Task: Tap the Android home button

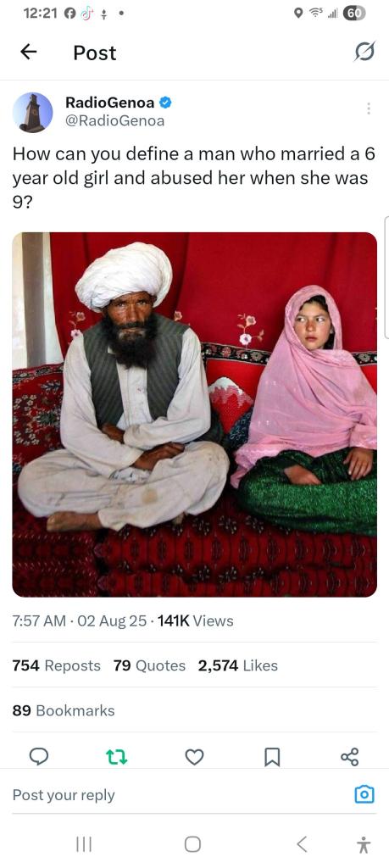Action: pos(192,844)
